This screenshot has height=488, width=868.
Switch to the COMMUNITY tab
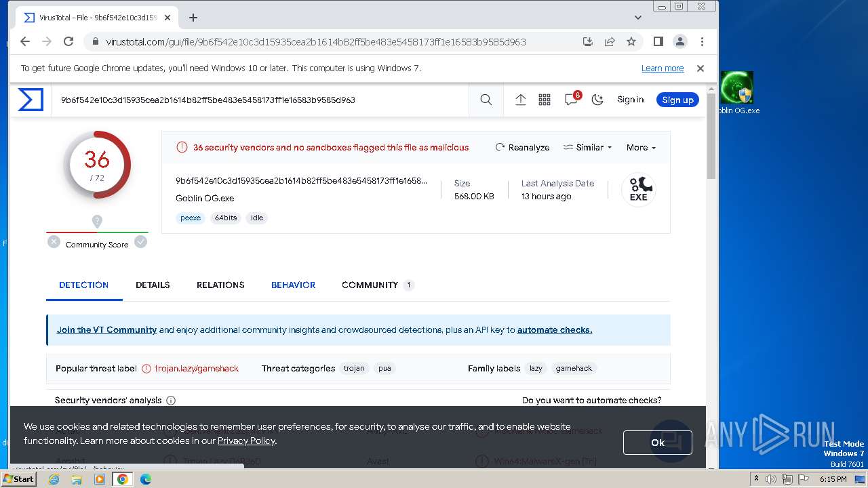pos(377,285)
